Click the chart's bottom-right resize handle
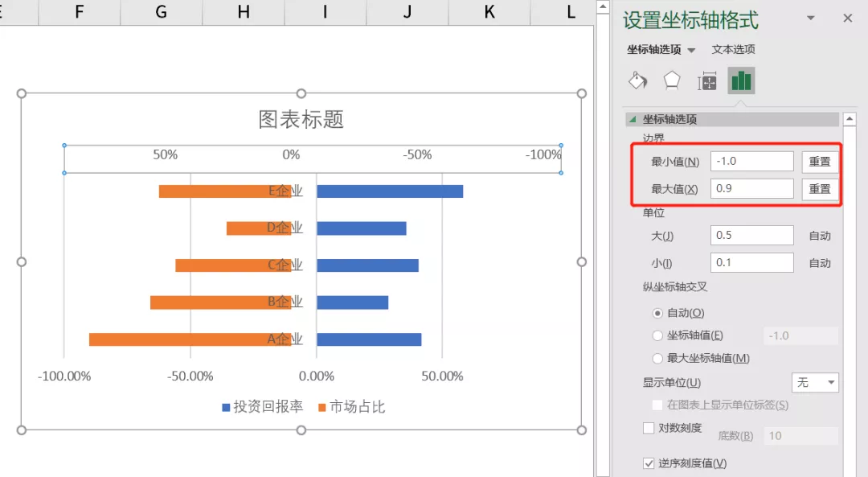This screenshot has height=477, width=868. (x=581, y=430)
